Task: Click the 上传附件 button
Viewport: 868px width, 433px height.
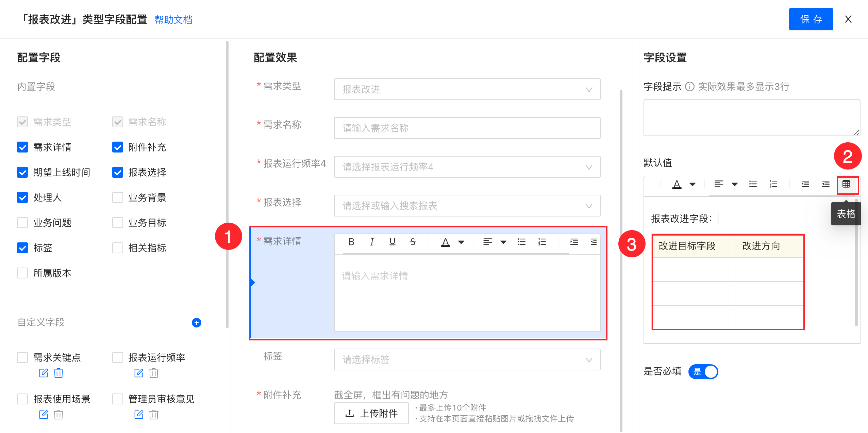Action: pos(371,413)
